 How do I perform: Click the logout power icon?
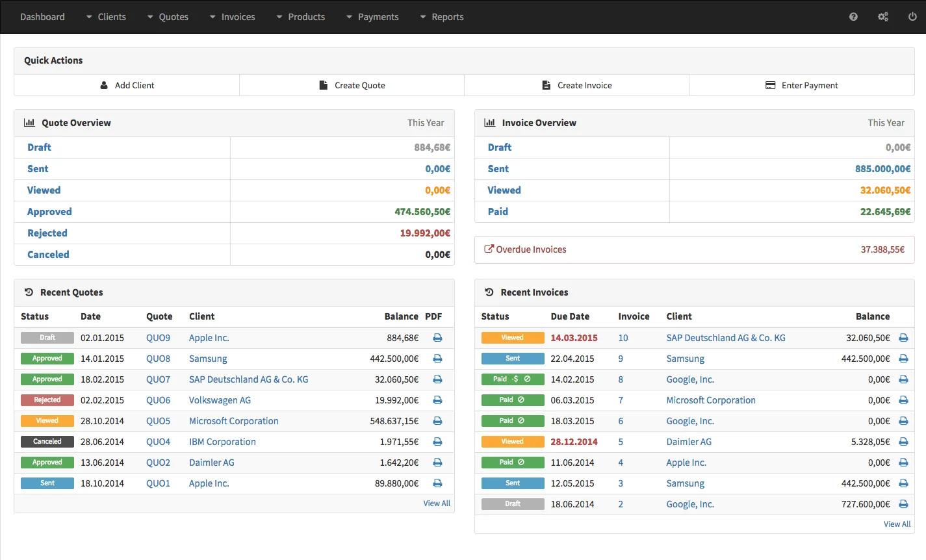click(x=913, y=16)
